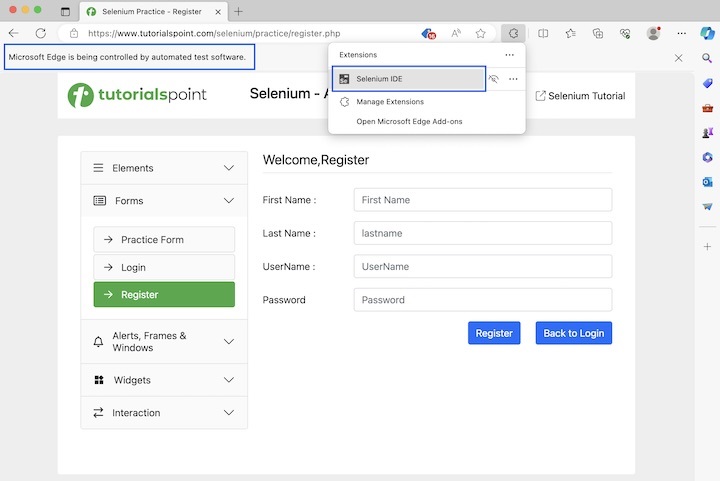Add this page to favorites star icon
This screenshot has height=481, width=720.
[480, 33]
